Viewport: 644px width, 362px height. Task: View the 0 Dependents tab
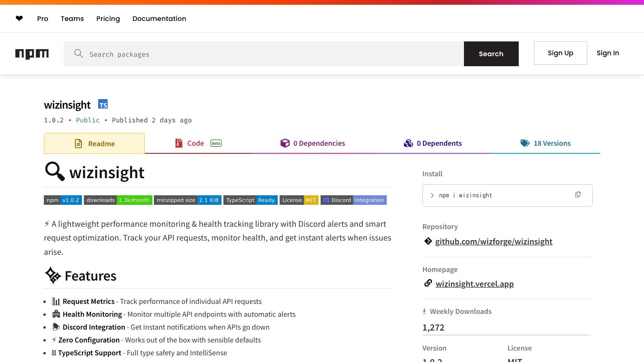click(433, 143)
